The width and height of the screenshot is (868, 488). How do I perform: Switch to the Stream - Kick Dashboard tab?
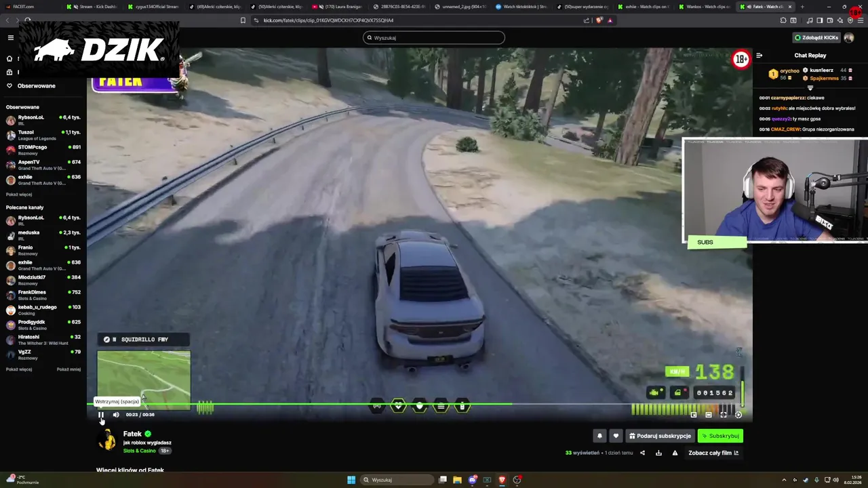[x=92, y=7]
